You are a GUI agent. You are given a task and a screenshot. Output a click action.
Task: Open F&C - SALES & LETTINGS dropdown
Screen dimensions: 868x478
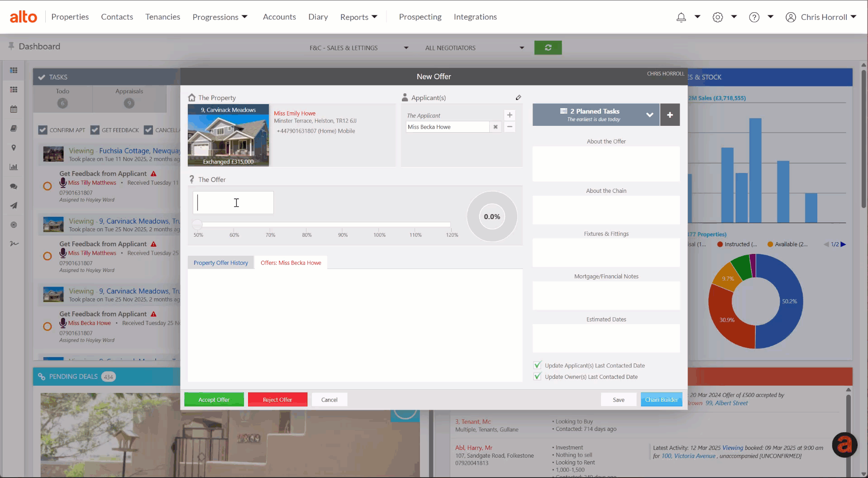pos(359,48)
